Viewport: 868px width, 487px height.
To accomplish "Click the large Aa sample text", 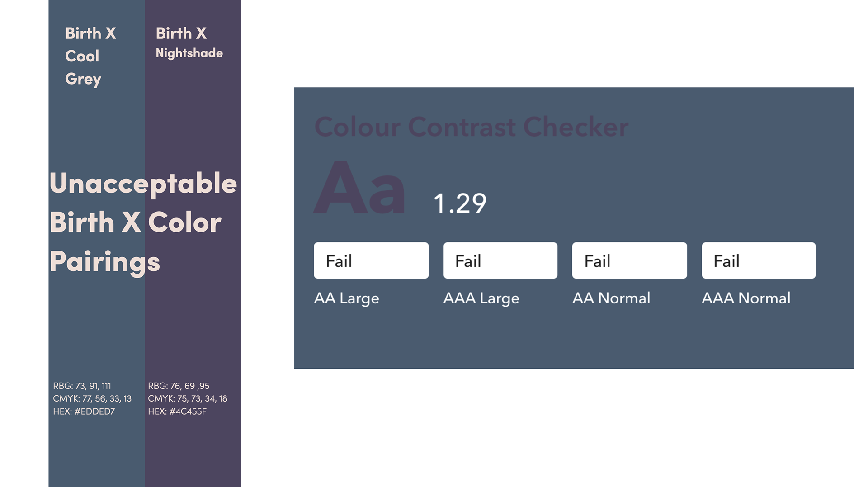I will (x=360, y=187).
